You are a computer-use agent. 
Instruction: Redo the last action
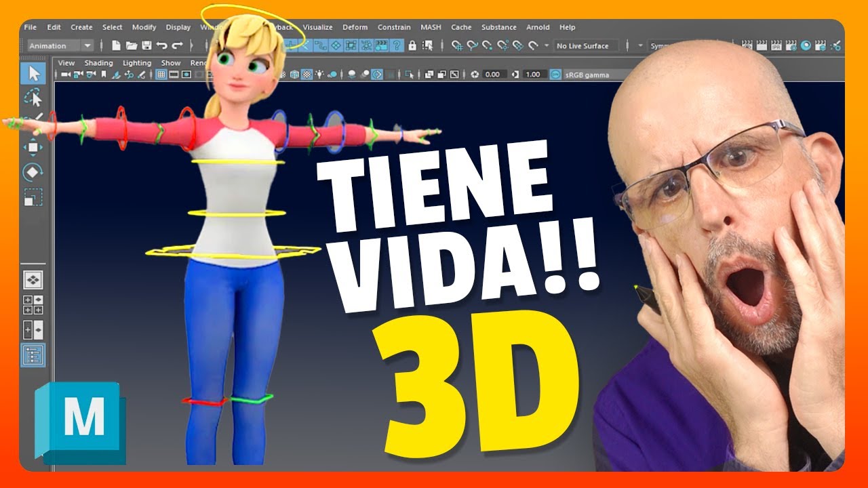[177, 45]
